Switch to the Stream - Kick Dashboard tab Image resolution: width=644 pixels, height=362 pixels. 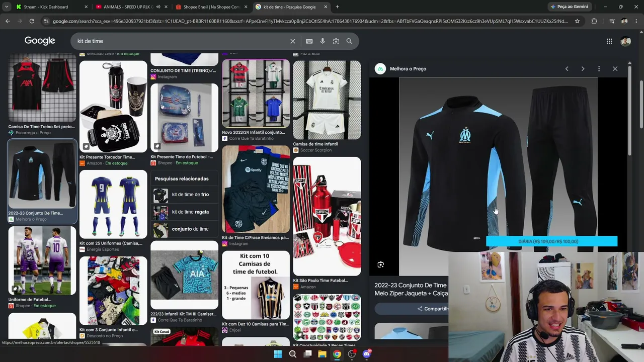click(x=52, y=7)
